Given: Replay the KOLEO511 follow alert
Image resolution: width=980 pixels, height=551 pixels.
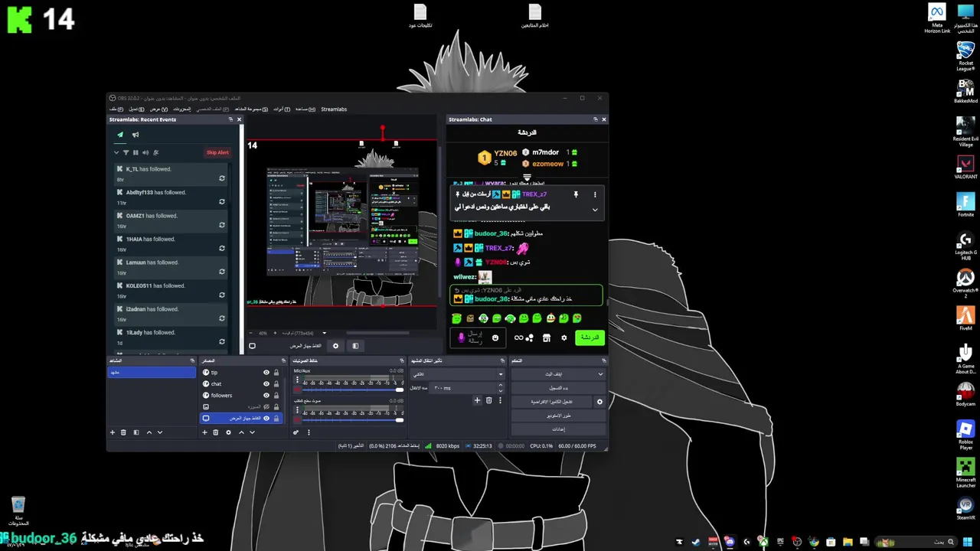Looking at the screenshot, I should tap(222, 295).
